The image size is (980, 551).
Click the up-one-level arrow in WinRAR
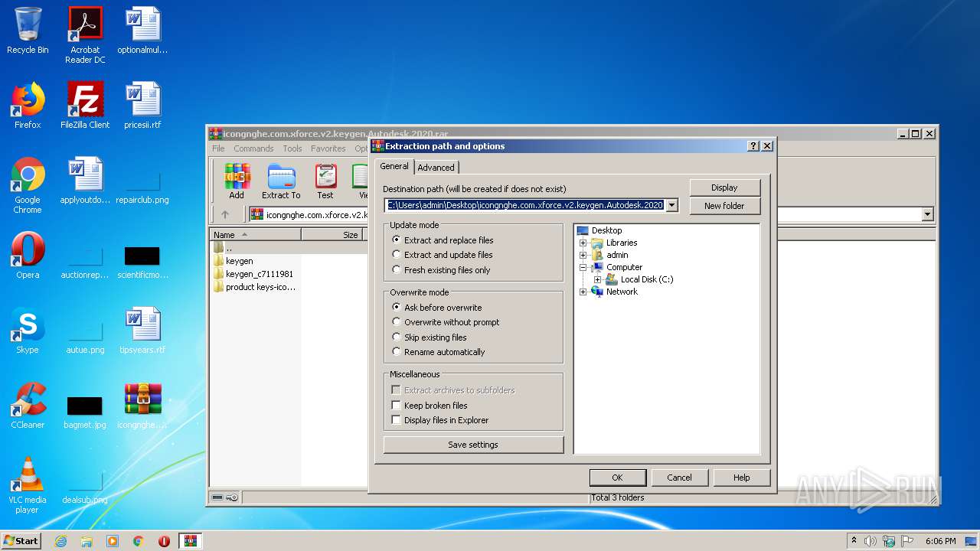click(225, 214)
